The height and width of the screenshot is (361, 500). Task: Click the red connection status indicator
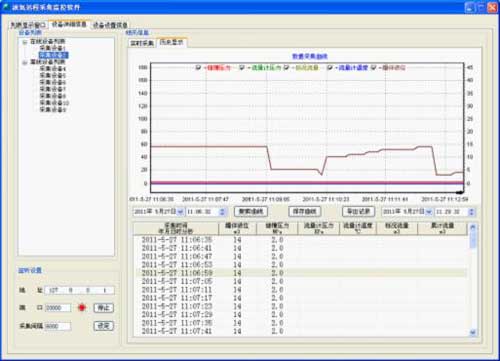[x=82, y=308]
